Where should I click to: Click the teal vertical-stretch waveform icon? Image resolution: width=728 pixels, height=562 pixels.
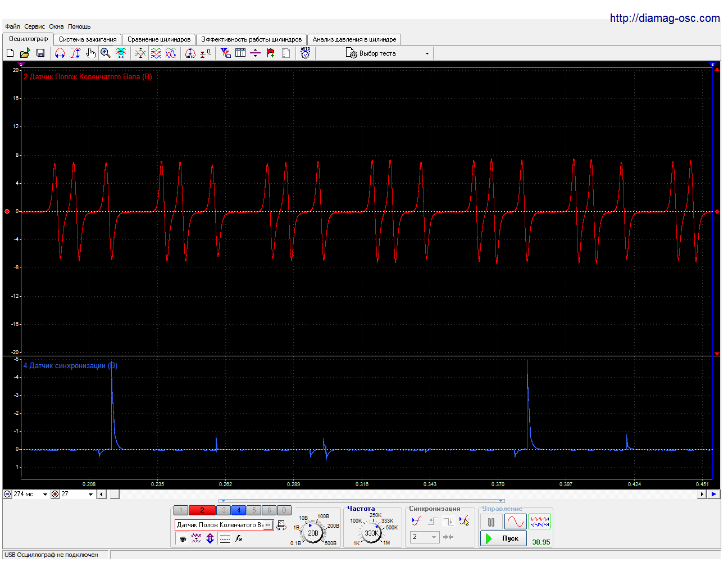coord(121,53)
